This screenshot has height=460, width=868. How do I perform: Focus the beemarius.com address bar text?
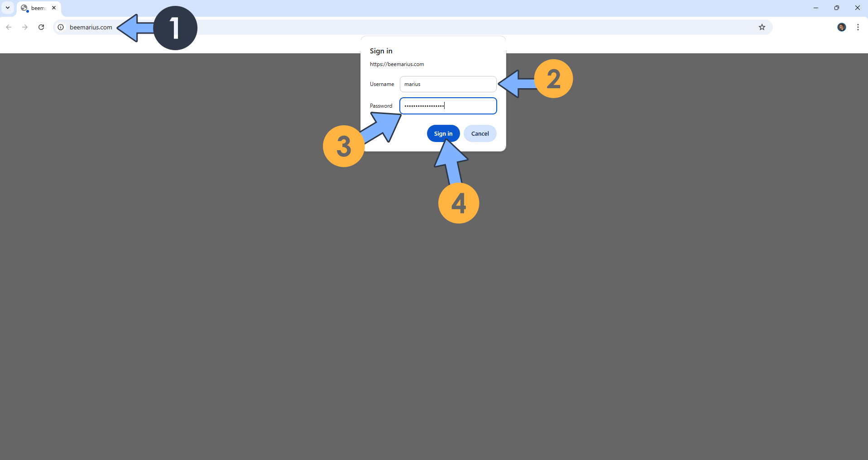91,27
